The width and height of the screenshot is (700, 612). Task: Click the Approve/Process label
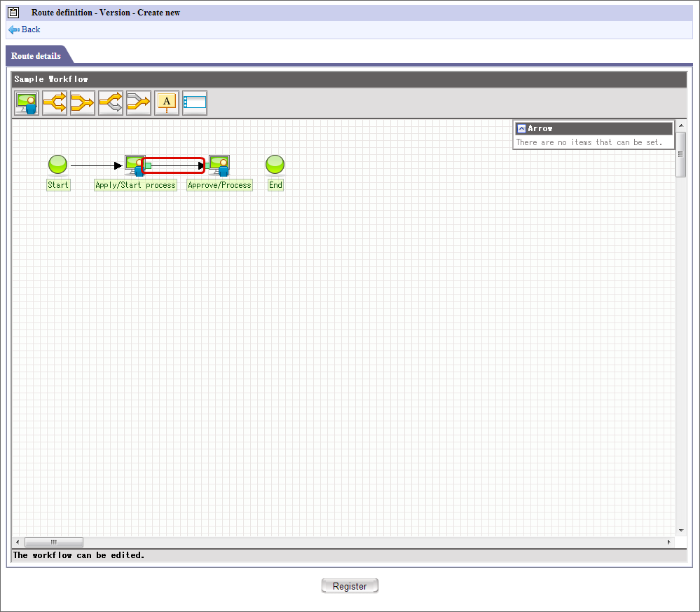[219, 185]
